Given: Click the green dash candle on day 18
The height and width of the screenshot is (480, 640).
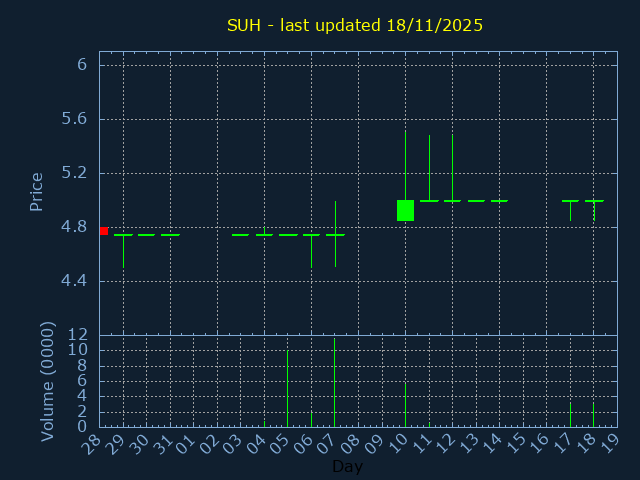Looking at the screenshot, I should tap(594, 201).
